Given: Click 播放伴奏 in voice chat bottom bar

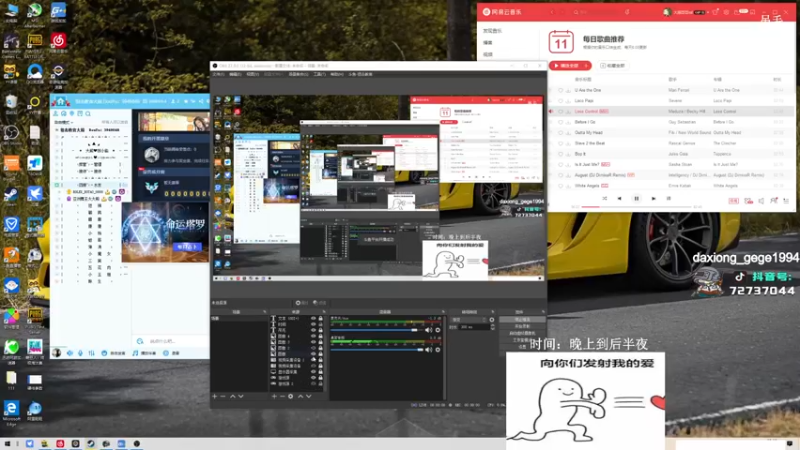Looking at the screenshot, I should [144, 353].
